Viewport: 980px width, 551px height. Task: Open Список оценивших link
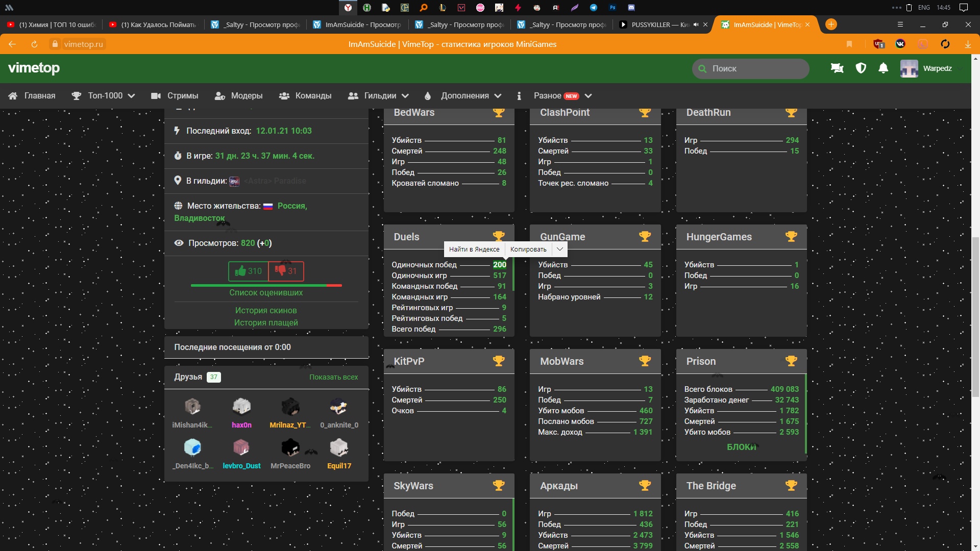coord(266,293)
